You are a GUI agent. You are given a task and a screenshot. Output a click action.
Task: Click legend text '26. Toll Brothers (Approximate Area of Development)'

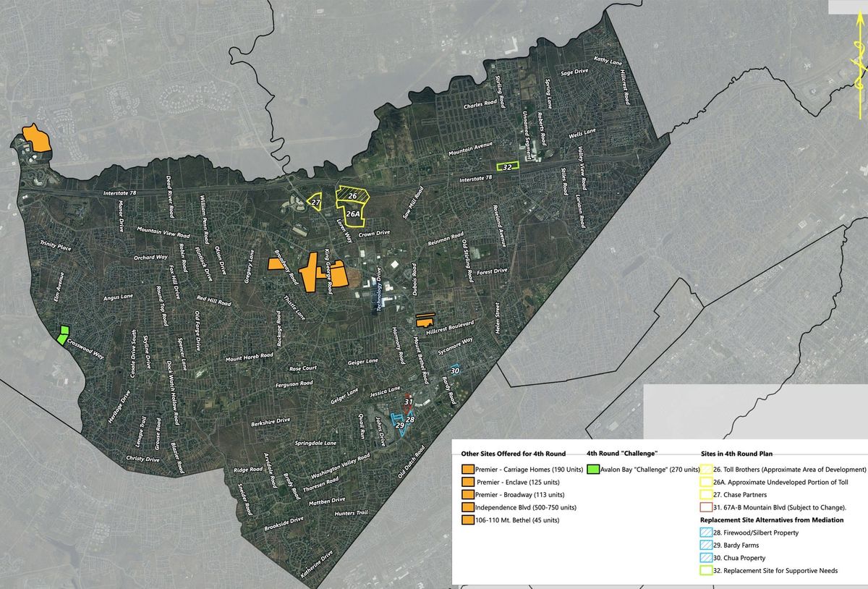pyautogui.click(x=790, y=470)
